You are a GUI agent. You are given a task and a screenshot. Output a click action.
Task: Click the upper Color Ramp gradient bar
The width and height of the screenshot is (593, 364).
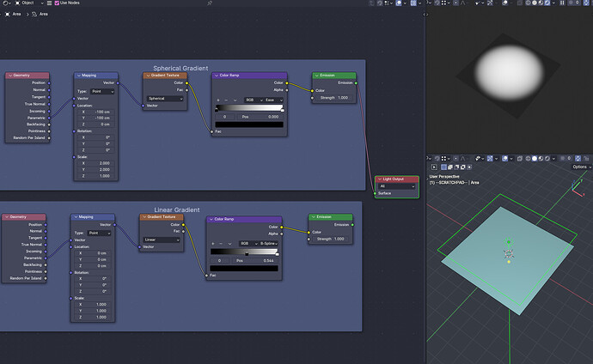point(249,108)
